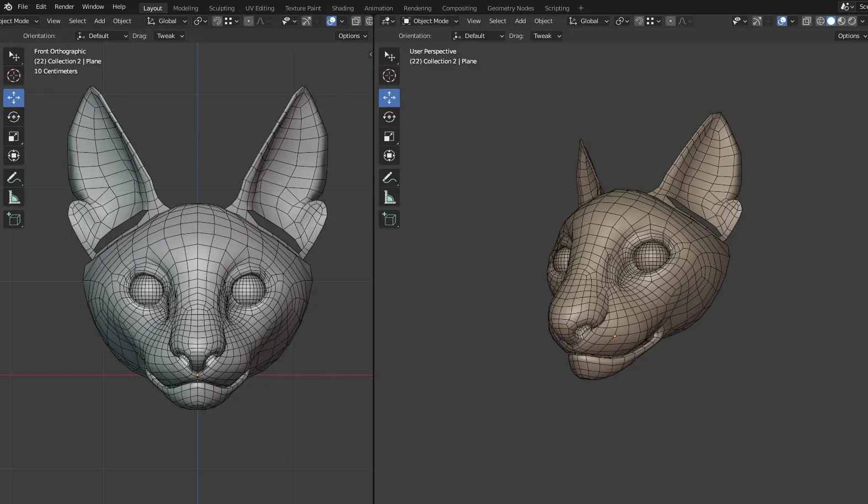Activate the Measure tool in User Perspective viewport
This screenshot has width=868, height=504.
[x=389, y=197]
